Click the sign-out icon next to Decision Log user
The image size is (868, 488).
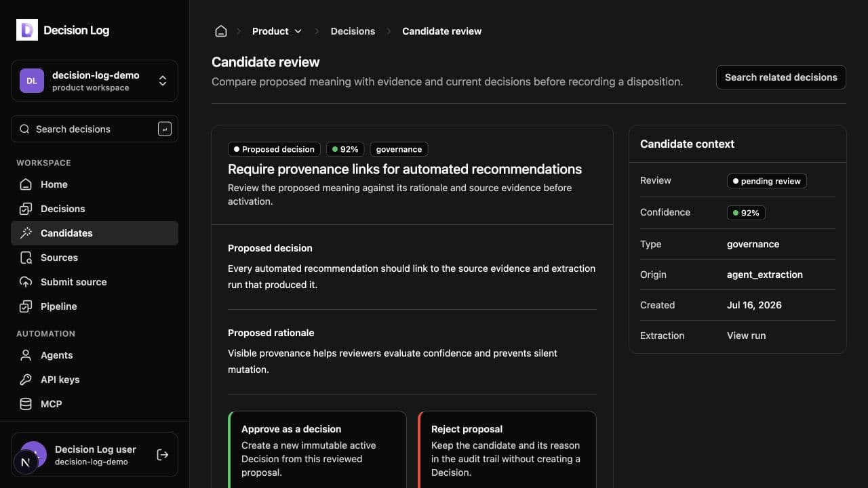(x=163, y=455)
